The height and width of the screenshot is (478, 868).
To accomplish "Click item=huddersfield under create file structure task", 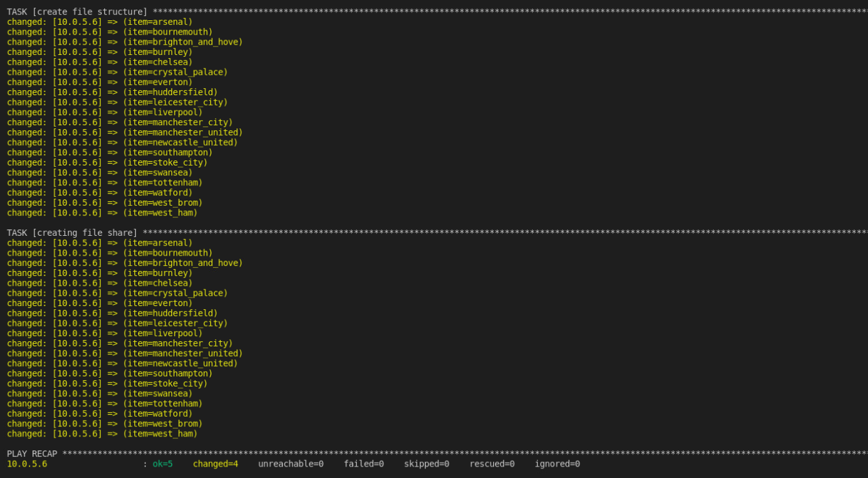I will pyautogui.click(x=170, y=92).
